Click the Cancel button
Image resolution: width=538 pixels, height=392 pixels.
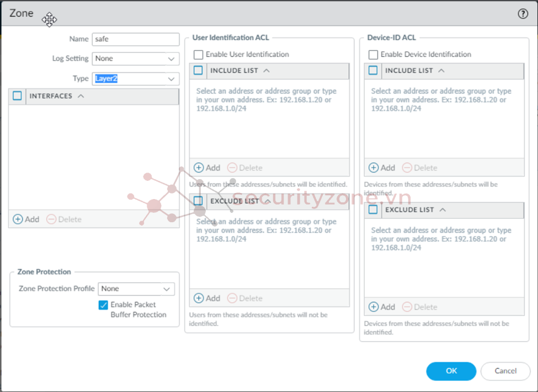[x=505, y=371]
